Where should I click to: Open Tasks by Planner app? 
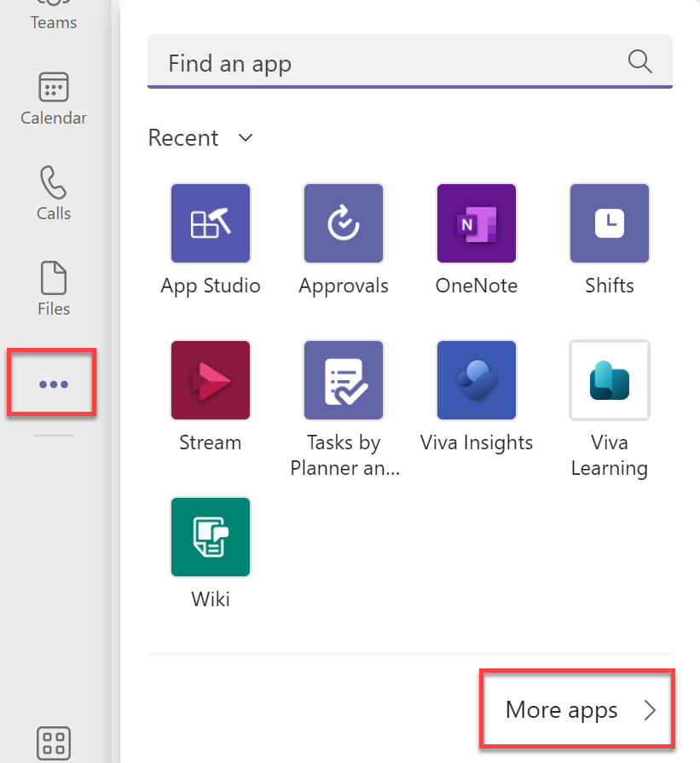click(344, 408)
